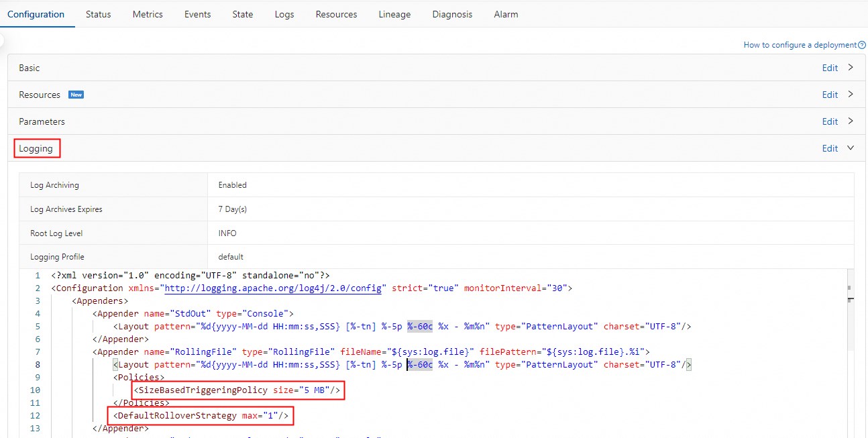Switch to the Status tab

click(x=99, y=14)
